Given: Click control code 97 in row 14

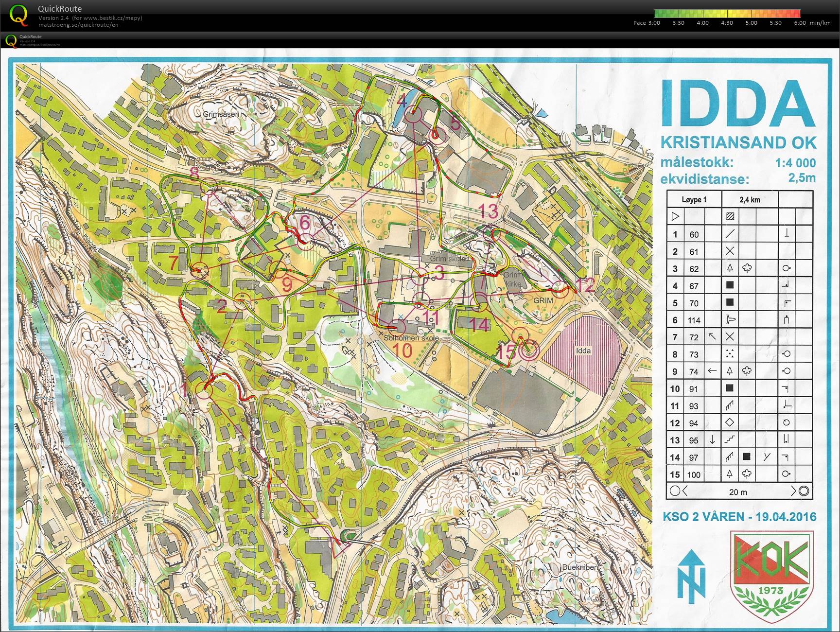Looking at the screenshot, I should (x=694, y=457).
